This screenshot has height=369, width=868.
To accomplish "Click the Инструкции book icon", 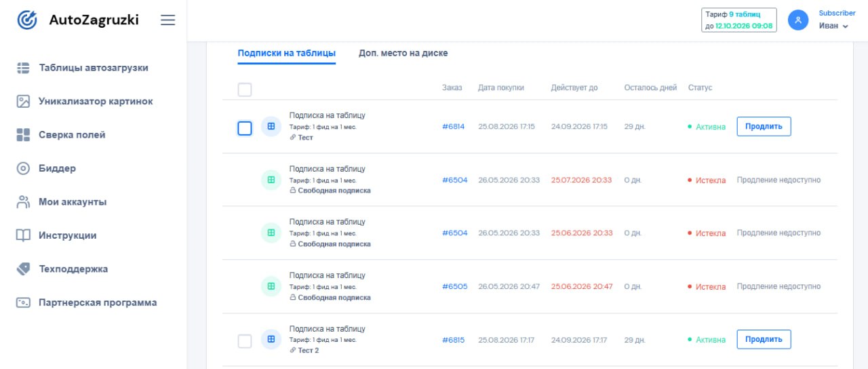I will pyautogui.click(x=23, y=235).
